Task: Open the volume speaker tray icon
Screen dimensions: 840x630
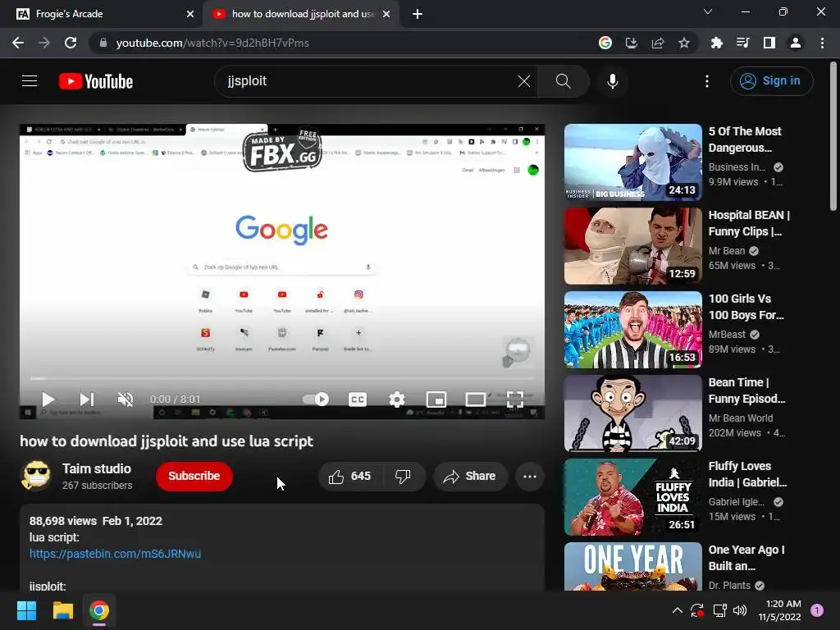Action: [740, 610]
